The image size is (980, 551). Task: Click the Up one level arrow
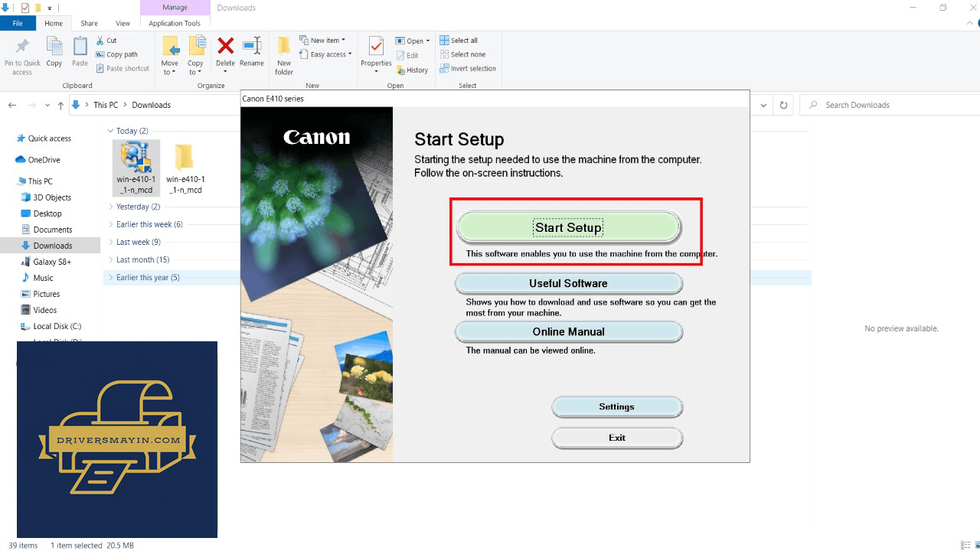coord(60,106)
